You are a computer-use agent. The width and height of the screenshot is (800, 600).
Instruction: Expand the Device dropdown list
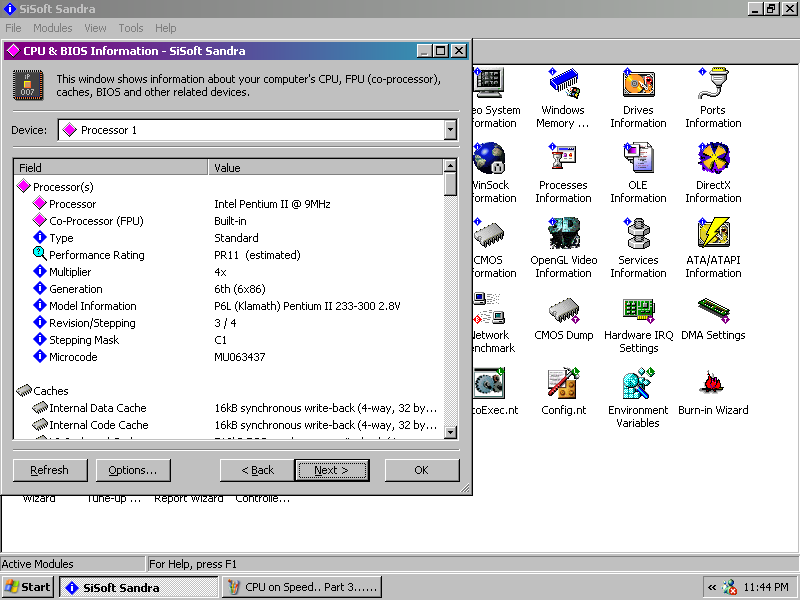tap(450, 130)
